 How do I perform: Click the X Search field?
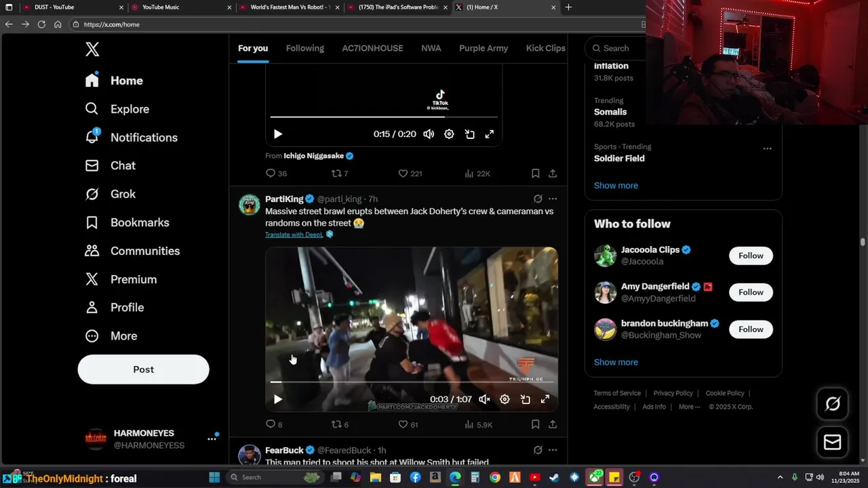coord(616,48)
